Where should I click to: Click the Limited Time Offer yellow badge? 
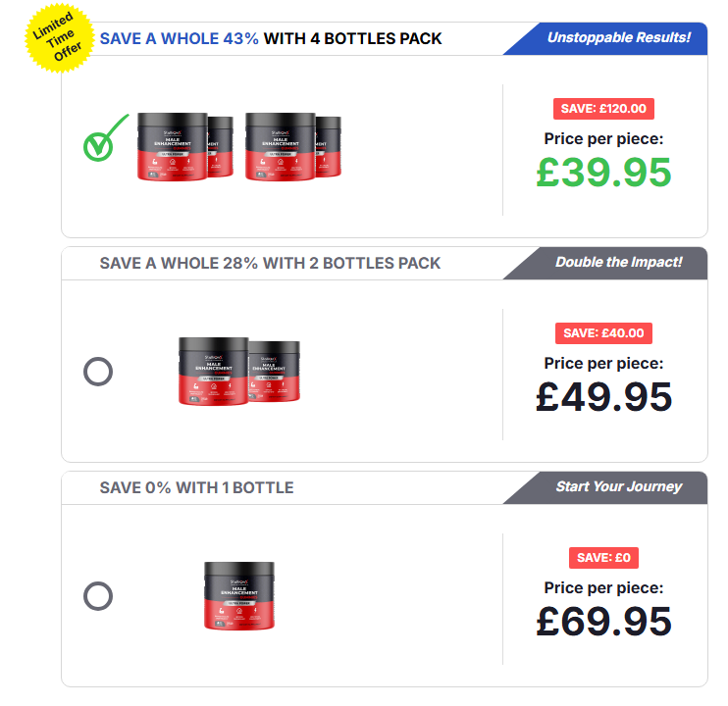click(x=59, y=38)
